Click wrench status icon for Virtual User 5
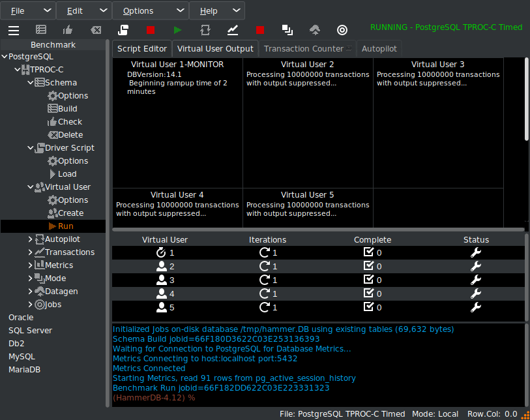Image resolution: width=530 pixels, height=420 pixels. pyautogui.click(x=476, y=307)
